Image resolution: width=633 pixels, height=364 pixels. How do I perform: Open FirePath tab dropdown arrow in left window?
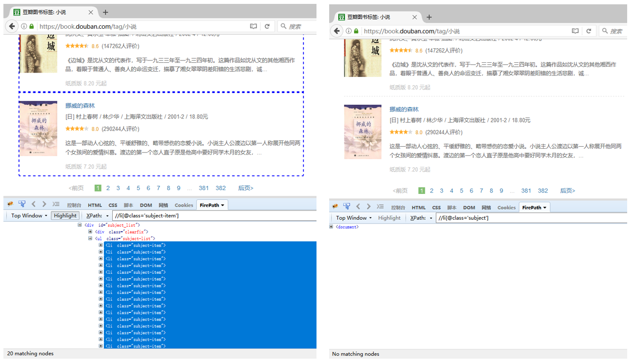tap(223, 205)
